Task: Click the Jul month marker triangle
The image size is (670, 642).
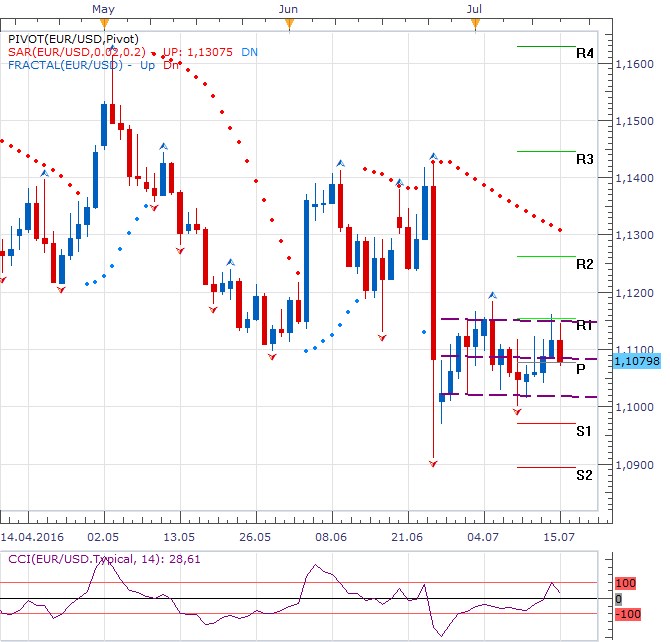Action: (475, 24)
